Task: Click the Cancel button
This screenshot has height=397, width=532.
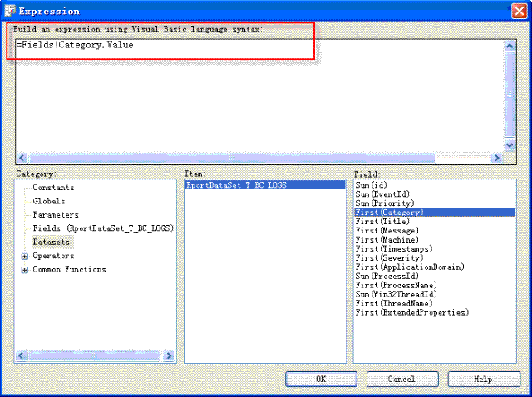Action: click(402, 379)
